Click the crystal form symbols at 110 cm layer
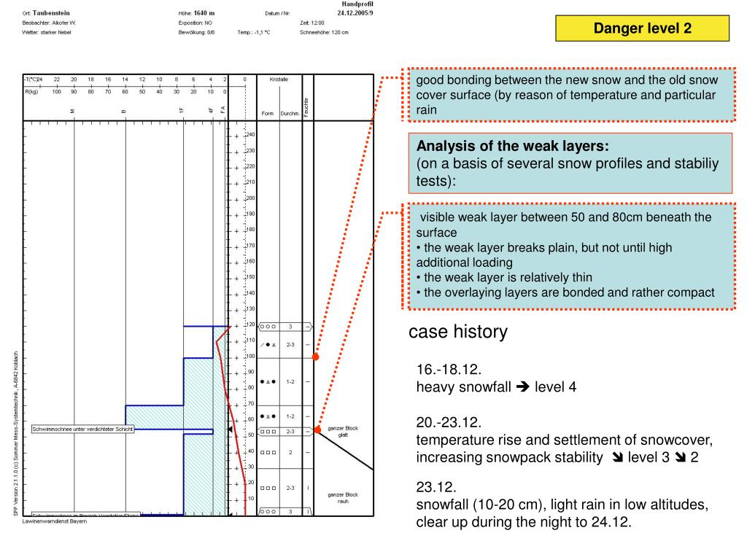The height and width of the screenshot is (560, 747). click(x=268, y=344)
